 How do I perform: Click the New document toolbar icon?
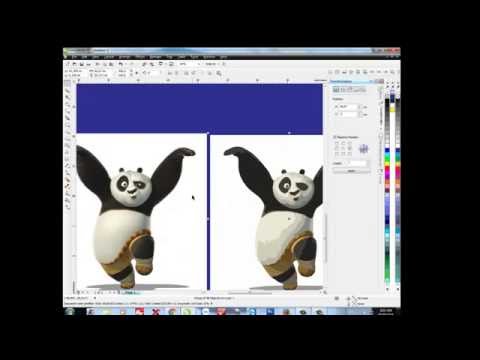click(x=67, y=64)
